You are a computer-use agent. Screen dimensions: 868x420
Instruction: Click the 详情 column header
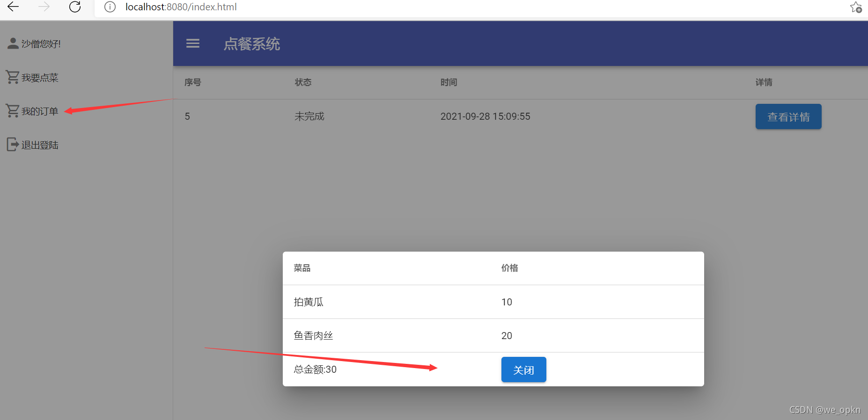pyautogui.click(x=764, y=82)
